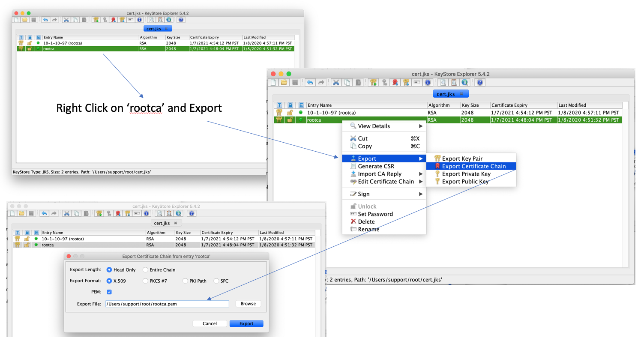Click Certificate Expiry column header in right window
Screen dimensions: 644x347
pos(523,105)
